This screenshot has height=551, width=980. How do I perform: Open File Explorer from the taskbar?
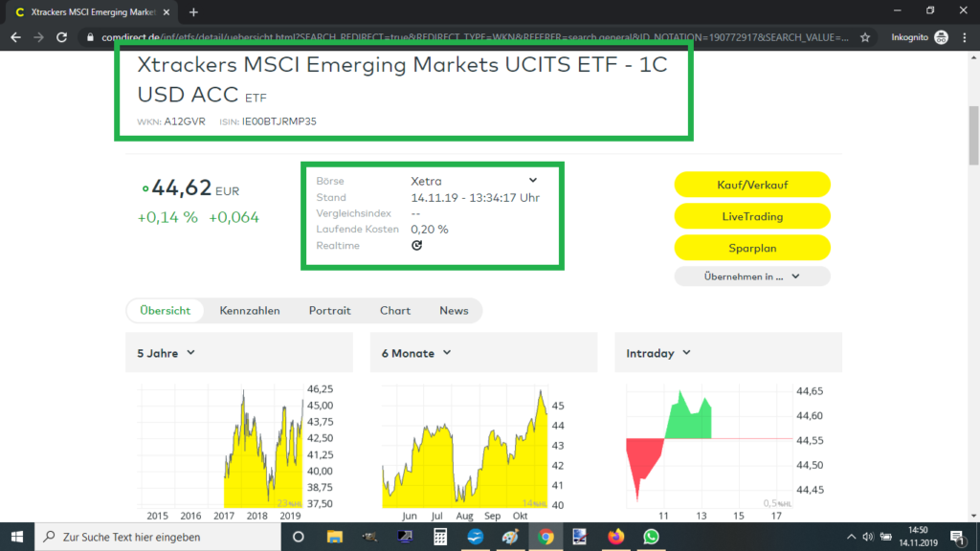pos(334,537)
